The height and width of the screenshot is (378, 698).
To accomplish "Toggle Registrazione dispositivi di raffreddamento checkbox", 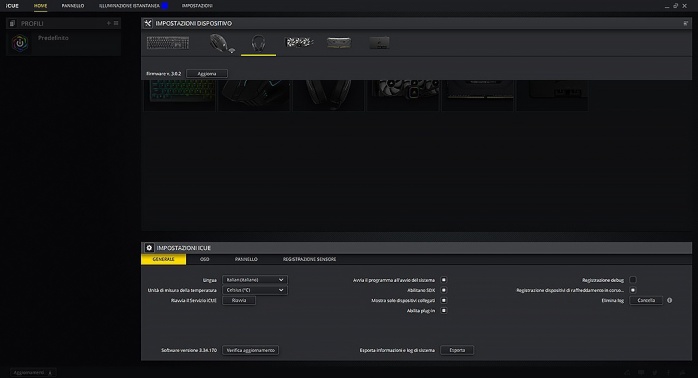I will 633,290.
